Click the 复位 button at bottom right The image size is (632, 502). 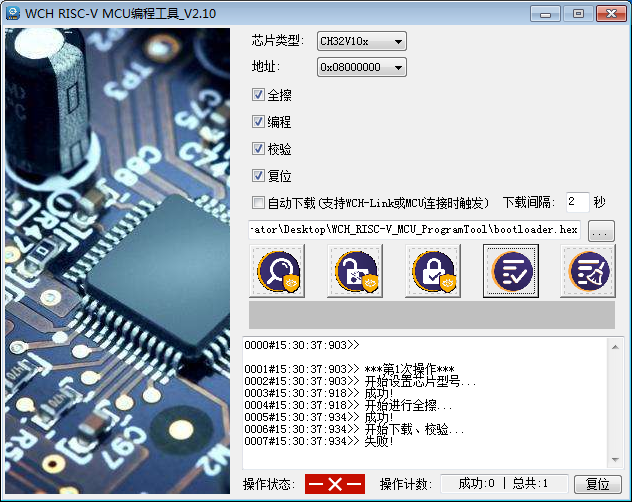[x=597, y=484]
